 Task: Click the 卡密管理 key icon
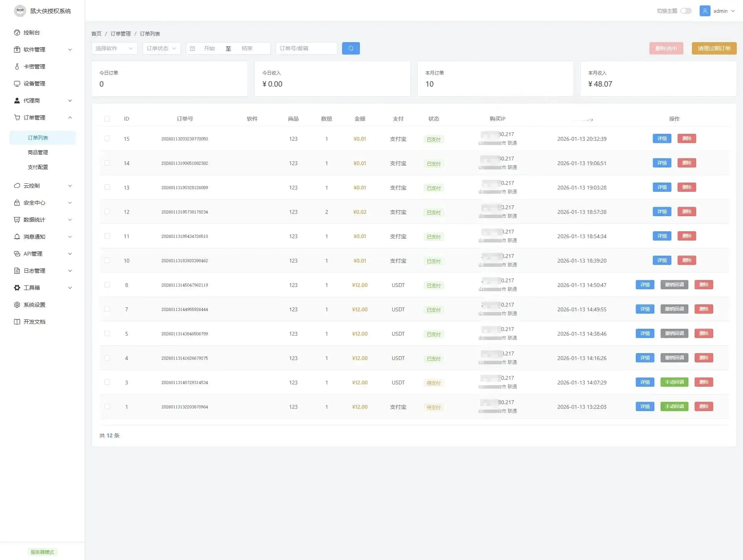point(17,67)
